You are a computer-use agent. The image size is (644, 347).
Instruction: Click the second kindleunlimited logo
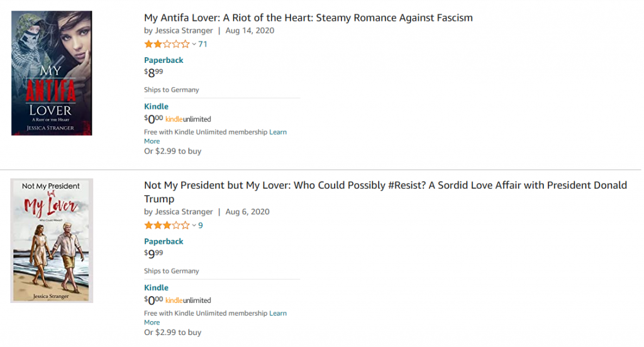coord(188,300)
